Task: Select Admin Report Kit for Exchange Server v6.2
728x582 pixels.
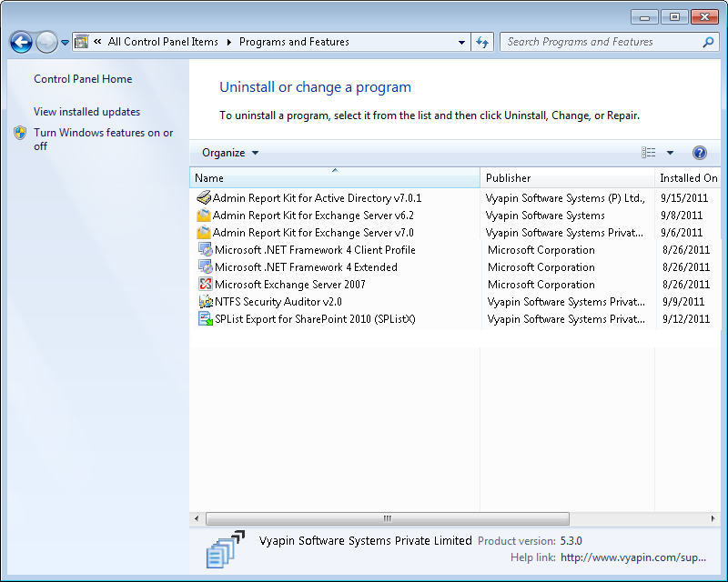Action: [313, 216]
